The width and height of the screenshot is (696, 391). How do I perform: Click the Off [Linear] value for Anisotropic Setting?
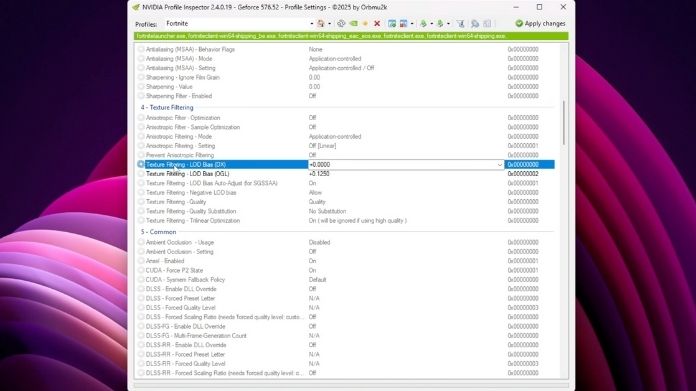[323, 146]
